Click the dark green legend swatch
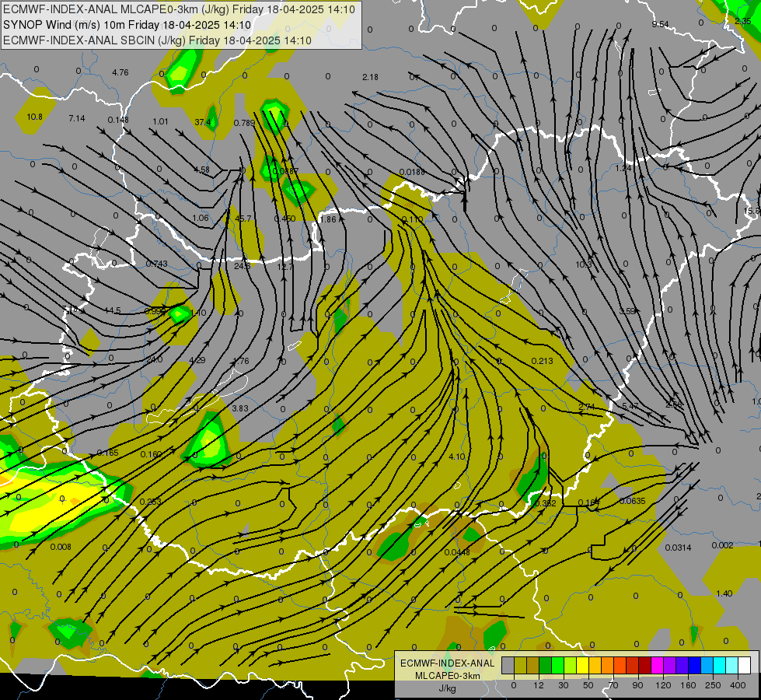 click(545, 665)
